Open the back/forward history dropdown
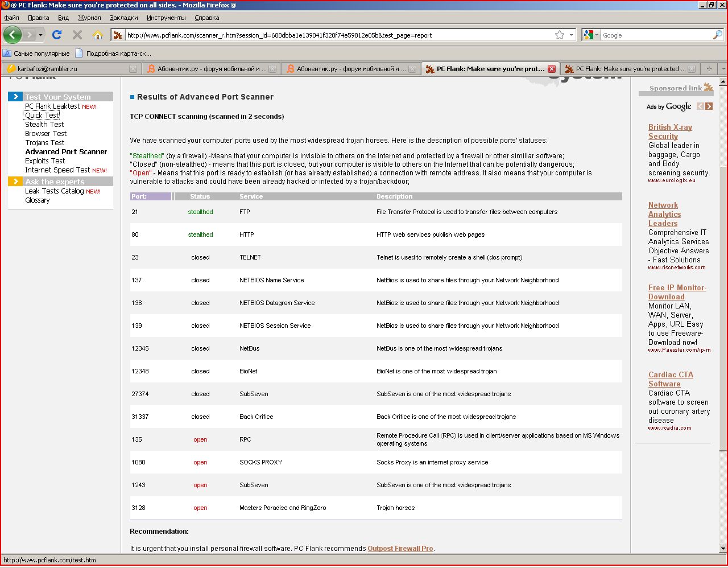Viewport: 728px width, 568px height. pos(40,35)
